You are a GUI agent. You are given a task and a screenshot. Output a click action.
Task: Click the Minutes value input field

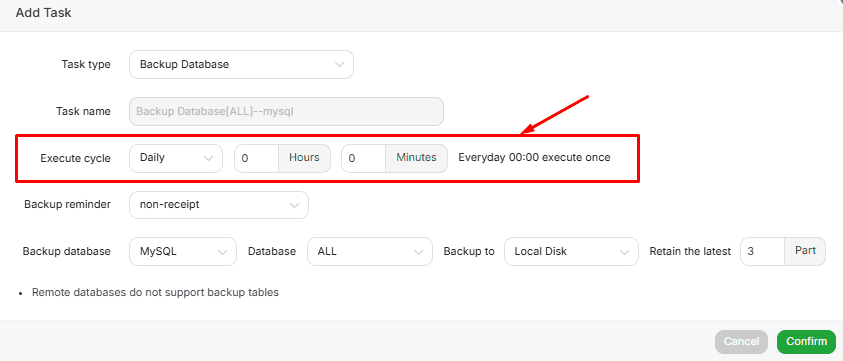click(x=363, y=158)
